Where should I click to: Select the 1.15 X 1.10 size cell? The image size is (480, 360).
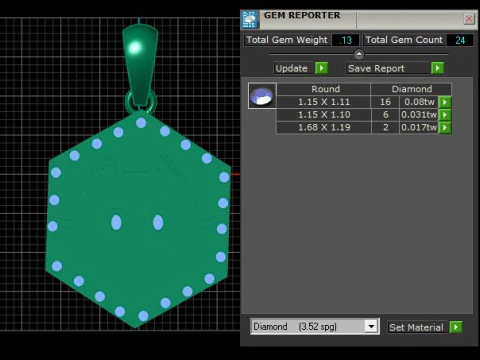(x=324, y=115)
